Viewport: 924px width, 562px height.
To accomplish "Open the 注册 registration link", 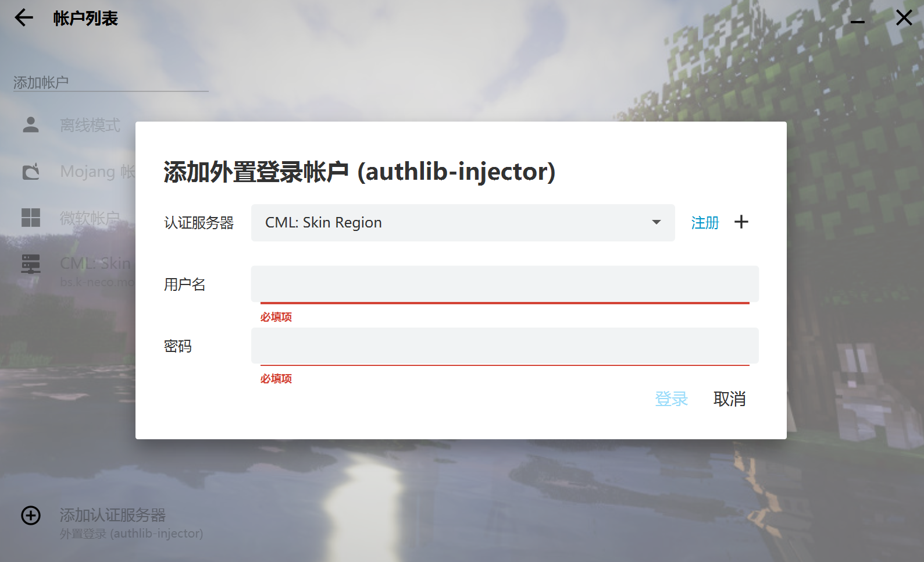I will [x=705, y=223].
